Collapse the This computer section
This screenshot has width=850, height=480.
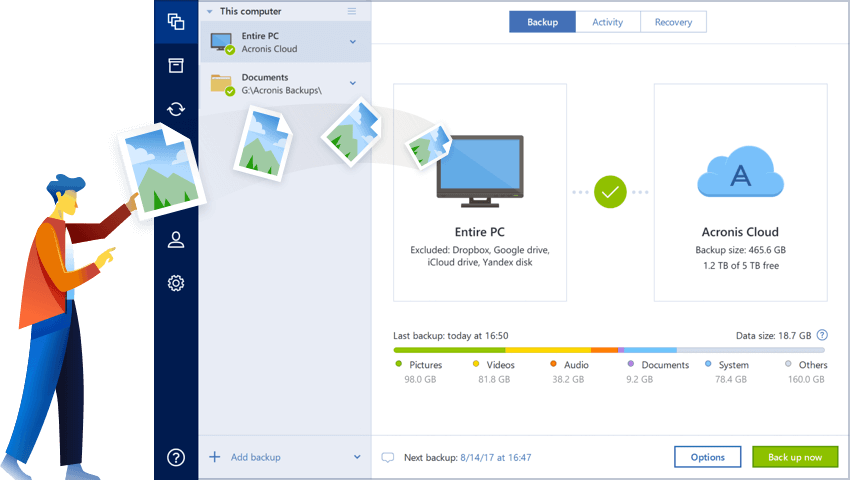[x=209, y=11]
